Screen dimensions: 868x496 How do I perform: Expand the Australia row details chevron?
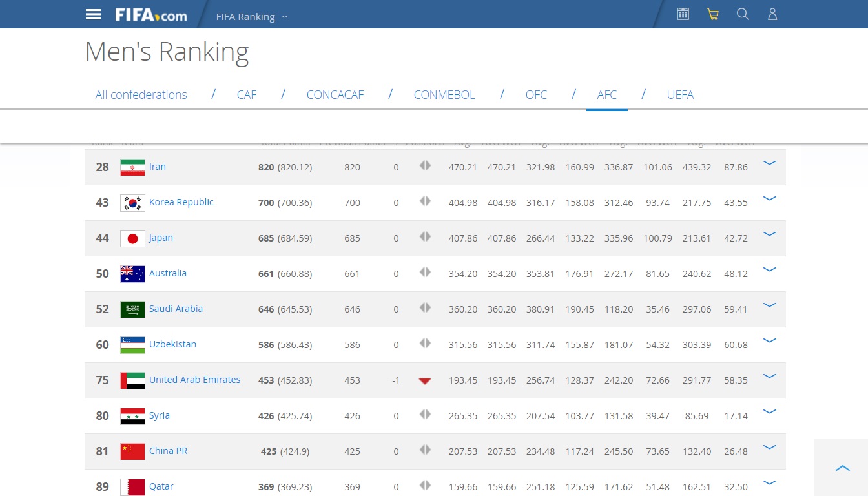tap(769, 270)
